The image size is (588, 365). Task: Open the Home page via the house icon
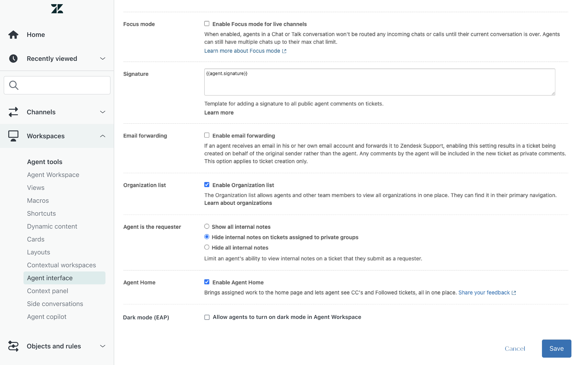tap(14, 35)
